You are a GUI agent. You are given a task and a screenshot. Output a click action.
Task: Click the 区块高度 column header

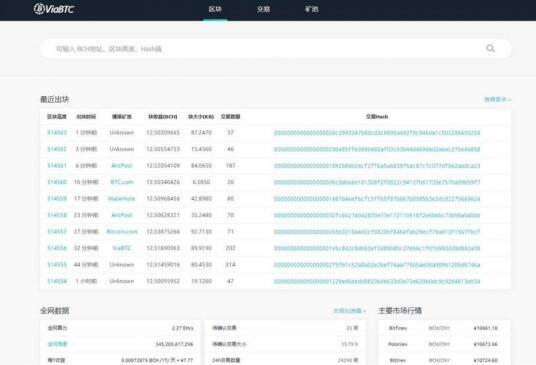(57, 117)
